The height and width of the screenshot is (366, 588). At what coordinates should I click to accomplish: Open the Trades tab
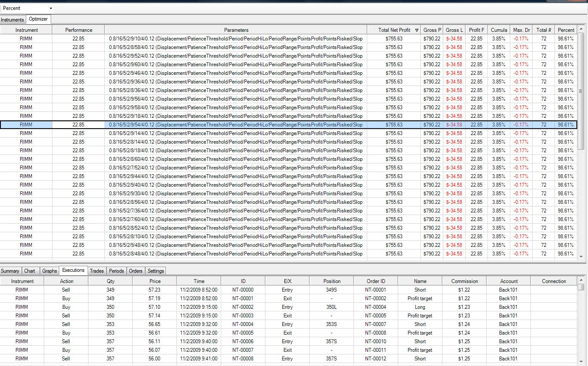tap(97, 271)
